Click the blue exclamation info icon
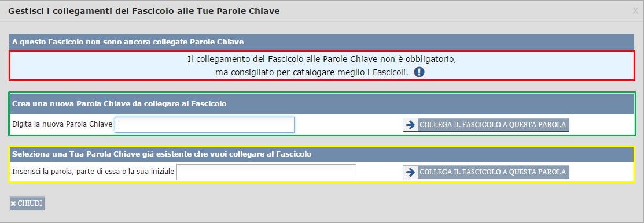644x223 pixels. coord(418,73)
